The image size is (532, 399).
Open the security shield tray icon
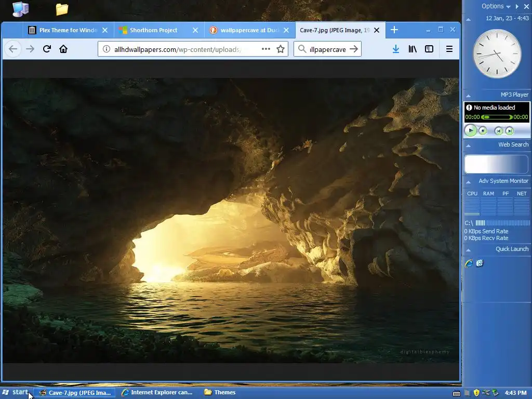click(476, 393)
